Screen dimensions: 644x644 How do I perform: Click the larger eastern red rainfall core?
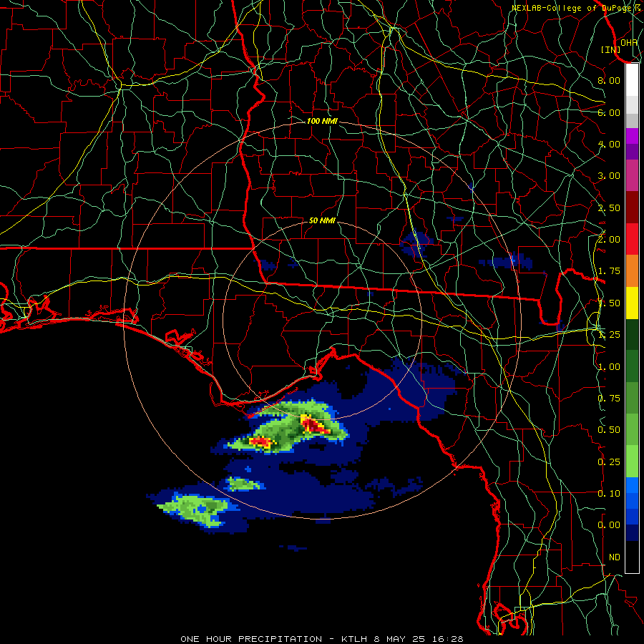(x=315, y=426)
